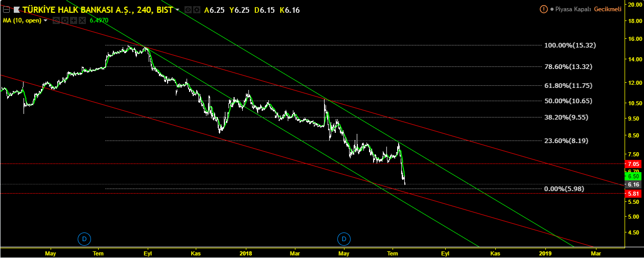Toggle main series visibility eye icon

pos(188,10)
